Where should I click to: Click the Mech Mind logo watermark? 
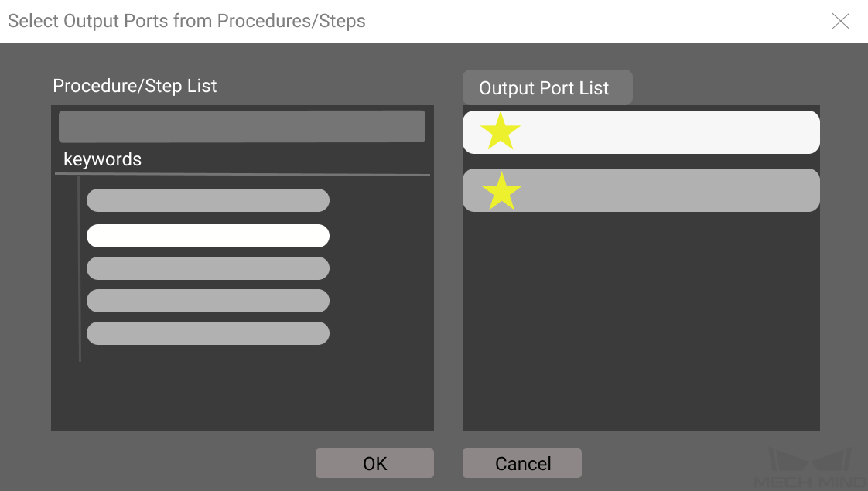(810, 469)
